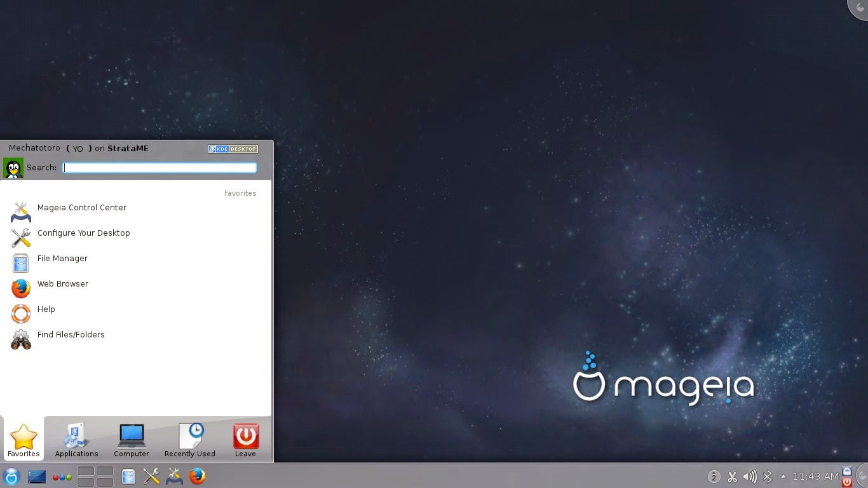Switch to the top-left virtual desktop in pager
Viewport: 868px width, 488px height.
click(86, 471)
